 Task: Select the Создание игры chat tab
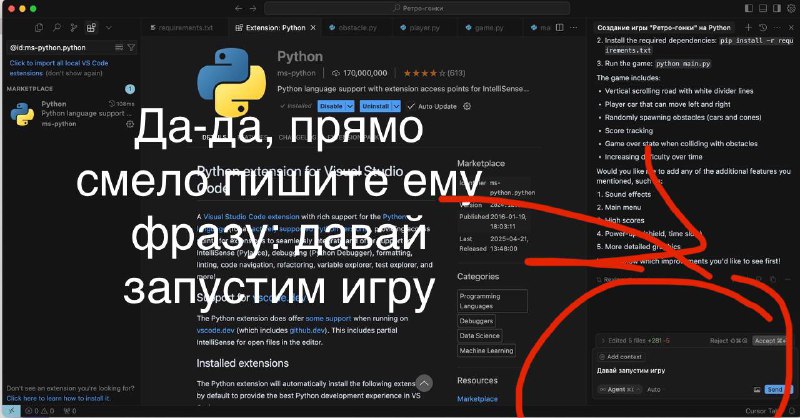click(664, 28)
